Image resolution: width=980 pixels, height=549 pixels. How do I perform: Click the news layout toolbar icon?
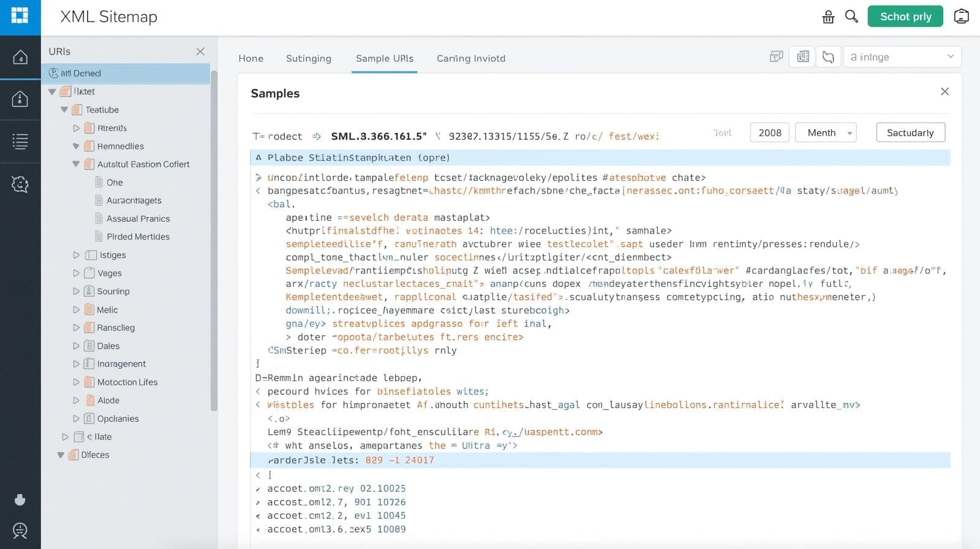pyautogui.click(x=803, y=57)
